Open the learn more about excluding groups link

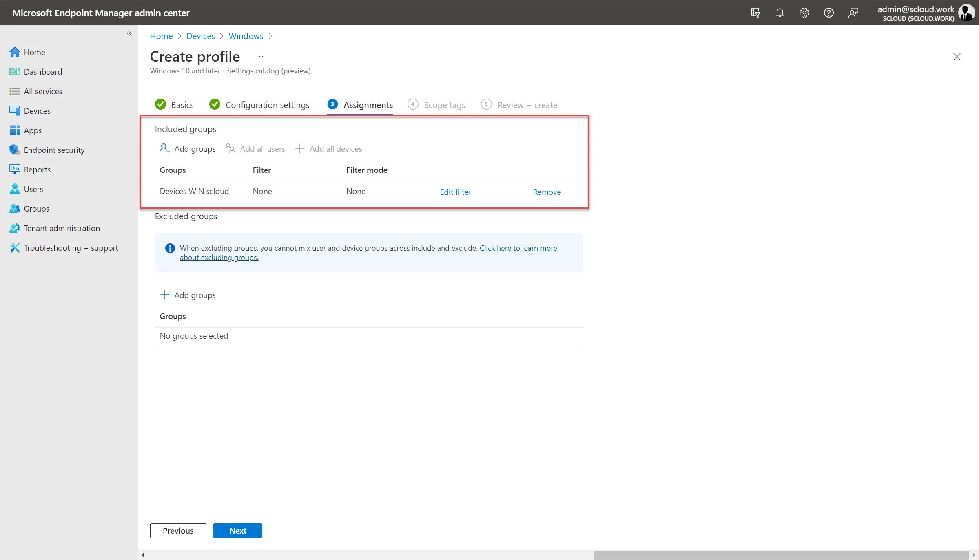coord(519,248)
